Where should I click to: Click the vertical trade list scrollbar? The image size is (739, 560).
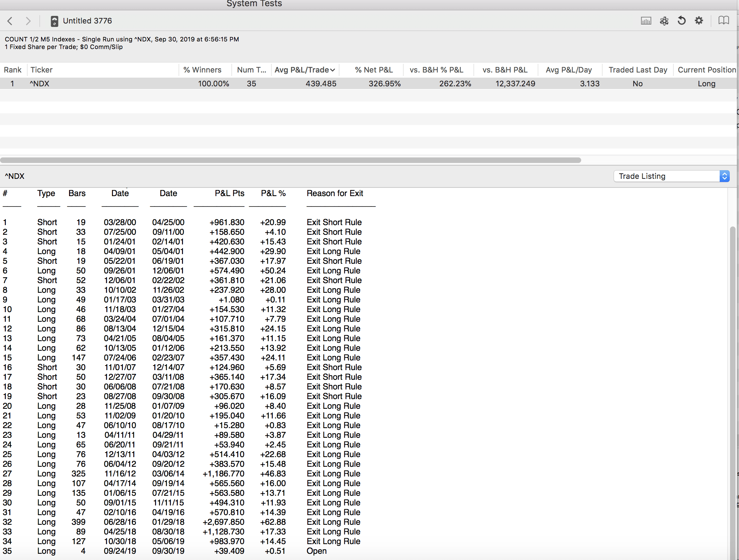tap(732, 380)
